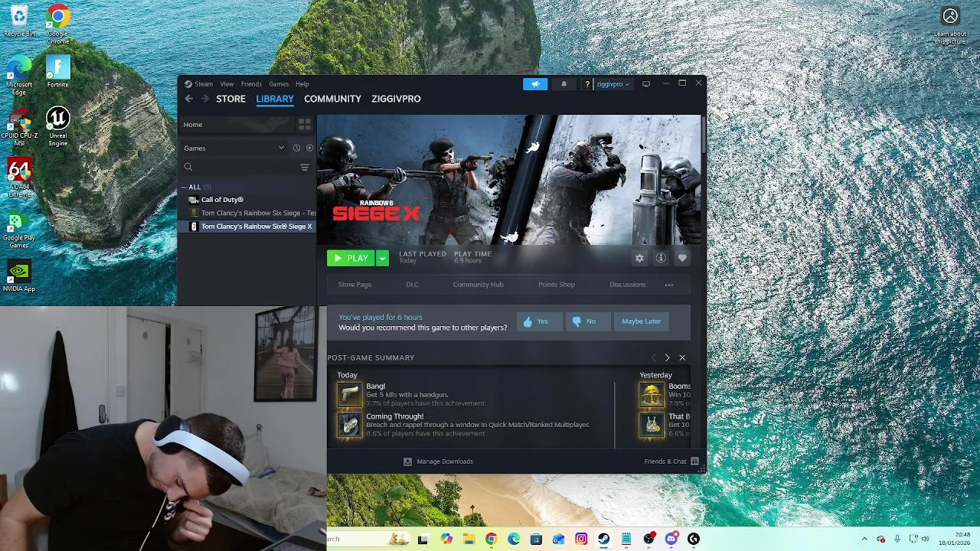Switch to the COMMUNITY tab
Screen dimensions: 980x551
click(332, 99)
